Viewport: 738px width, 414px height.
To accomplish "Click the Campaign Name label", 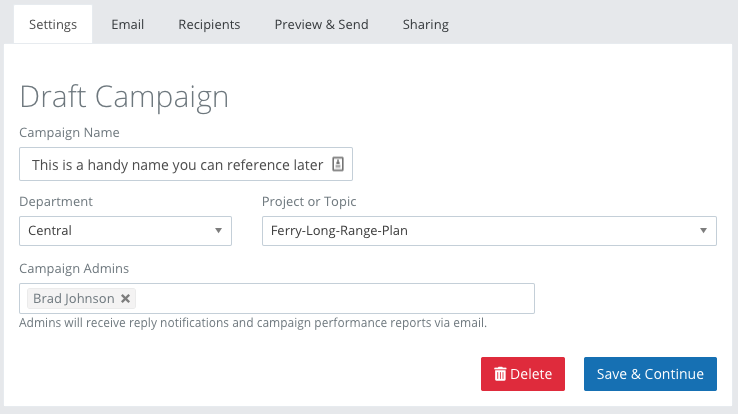I will click(69, 132).
